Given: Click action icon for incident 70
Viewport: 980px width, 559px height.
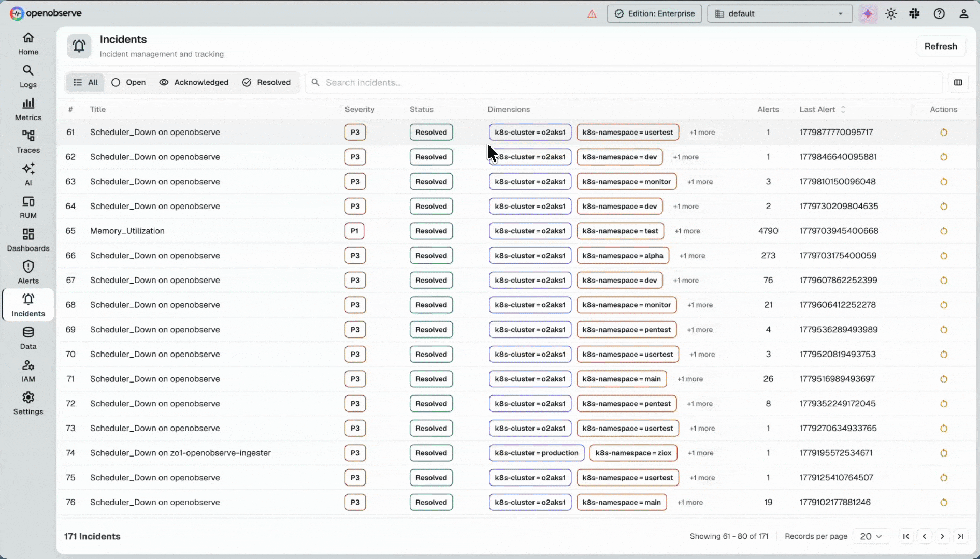Looking at the screenshot, I should click(943, 355).
